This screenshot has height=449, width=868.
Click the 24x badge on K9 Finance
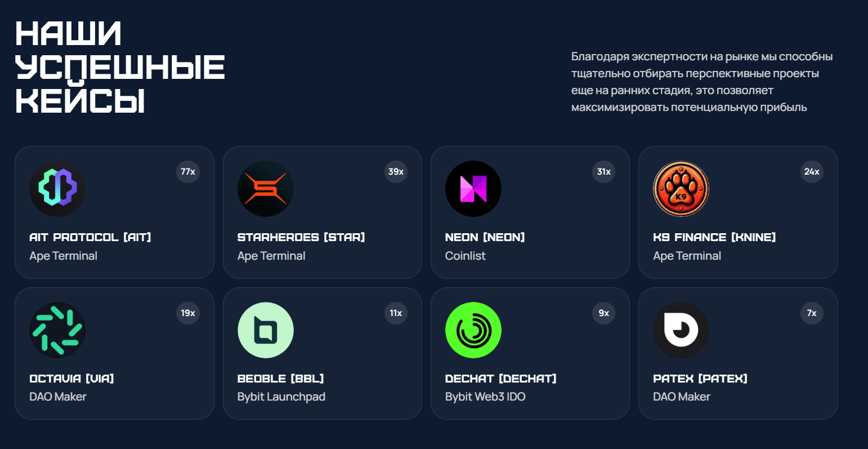[812, 172]
